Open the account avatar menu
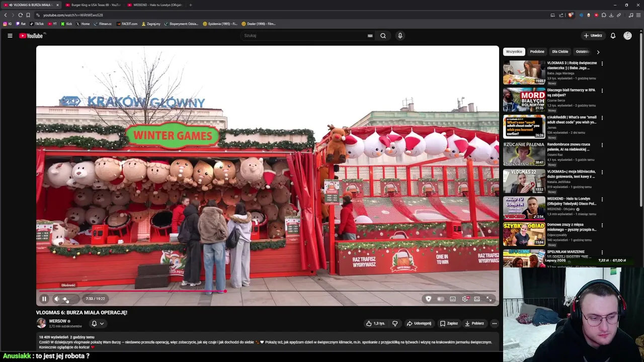644x362 pixels. pyautogui.click(x=627, y=36)
